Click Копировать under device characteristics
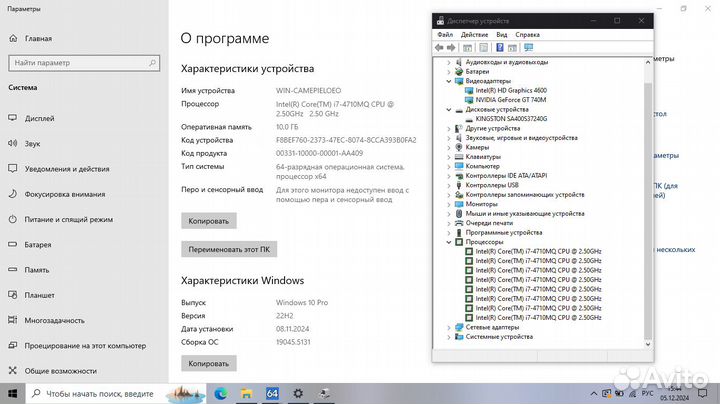This screenshot has width=720, height=404. click(x=208, y=221)
